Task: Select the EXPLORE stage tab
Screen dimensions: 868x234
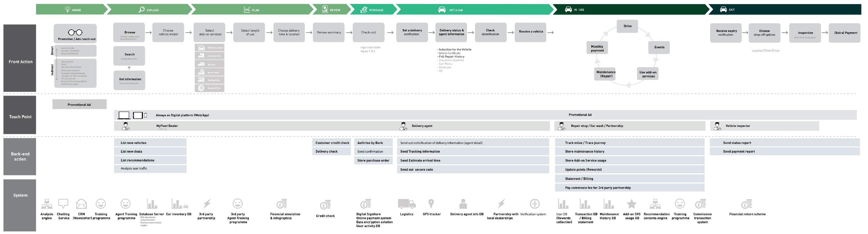Action: click(148, 10)
